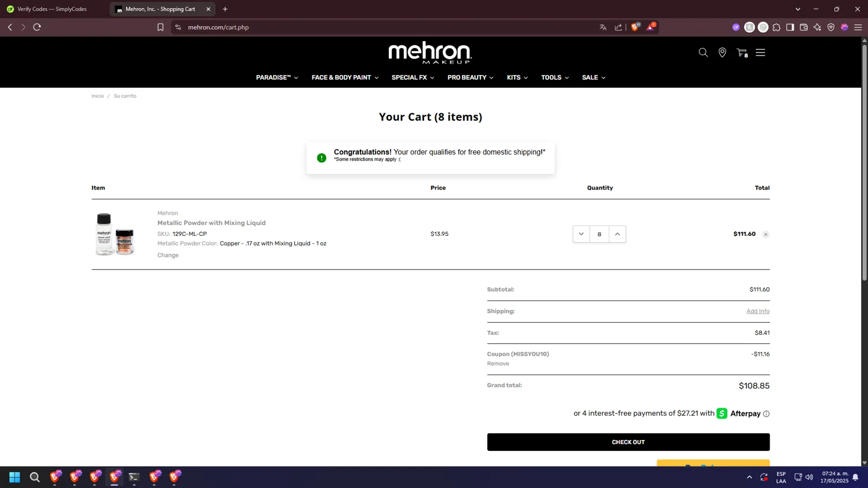Click the quantity input field showing 8
868x488 pixels.
pos(599,234)
